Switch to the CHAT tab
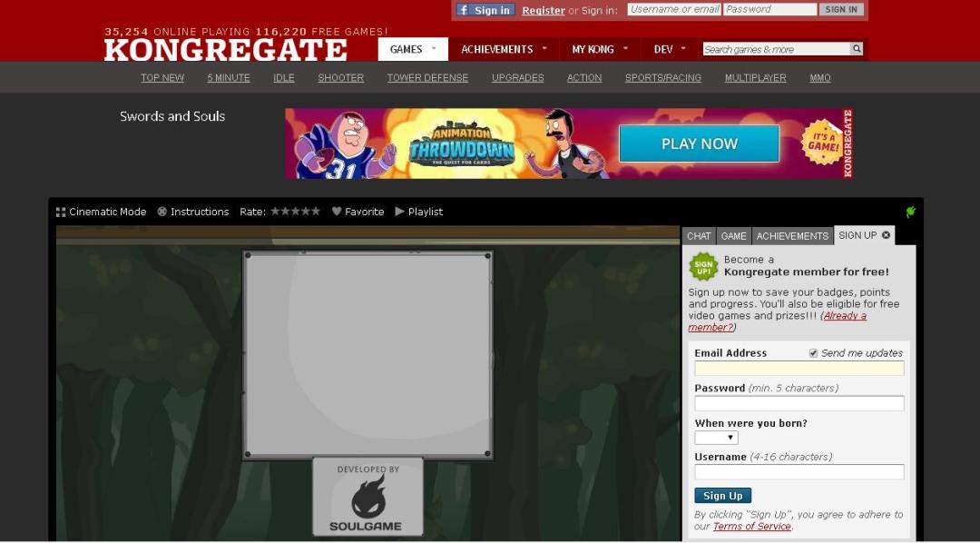 coord(699,236)
